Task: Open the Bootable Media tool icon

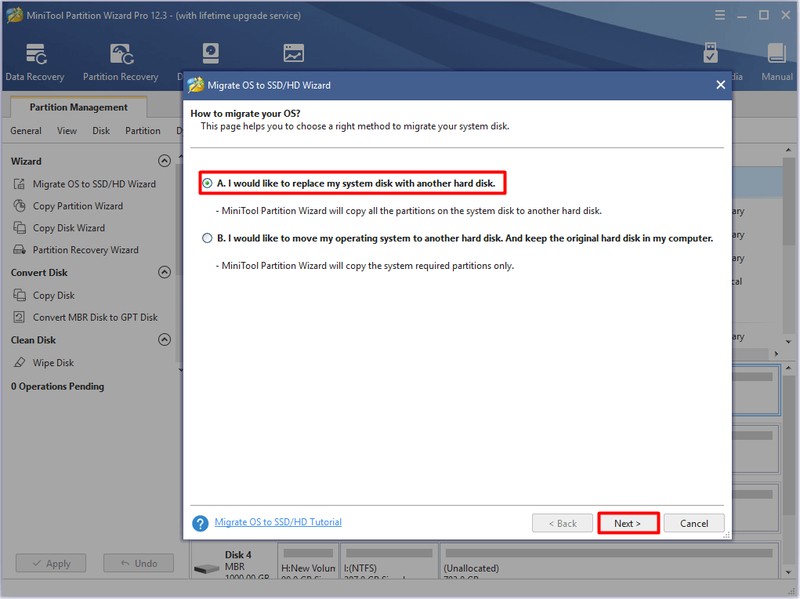Action: click(x=710, y=53)
